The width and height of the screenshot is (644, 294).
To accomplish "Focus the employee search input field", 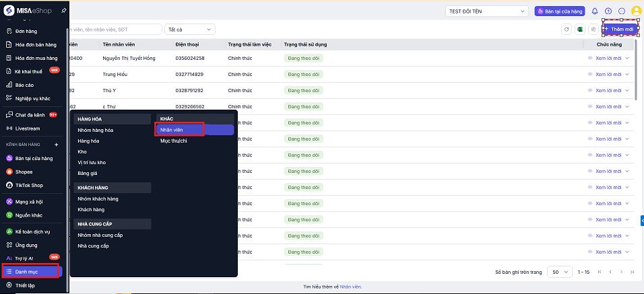I will tap(115, 29).
